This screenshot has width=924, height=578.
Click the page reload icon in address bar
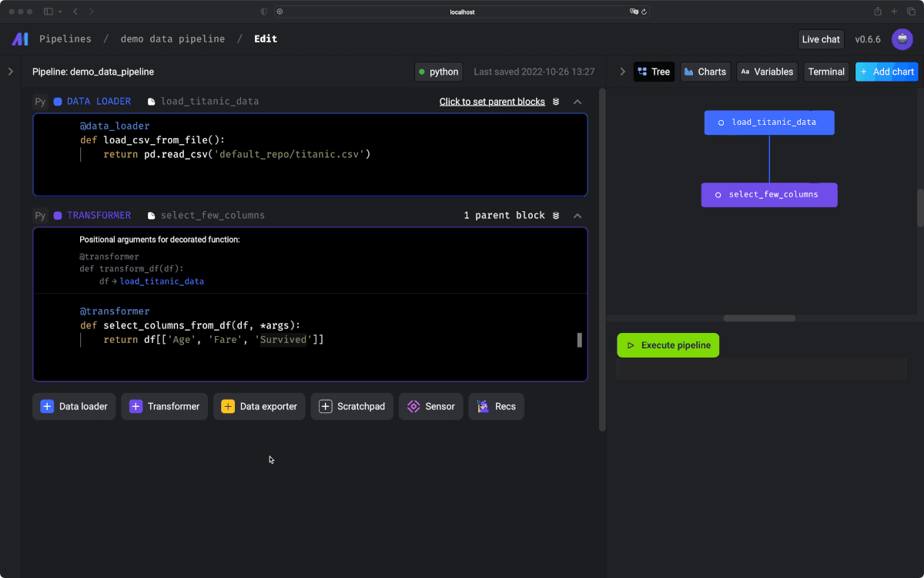pos(644,12)
